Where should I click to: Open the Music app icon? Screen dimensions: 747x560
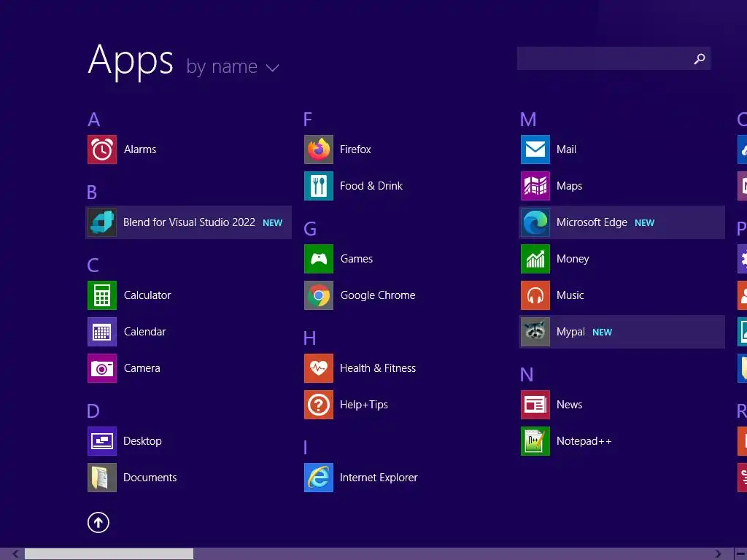535,295
